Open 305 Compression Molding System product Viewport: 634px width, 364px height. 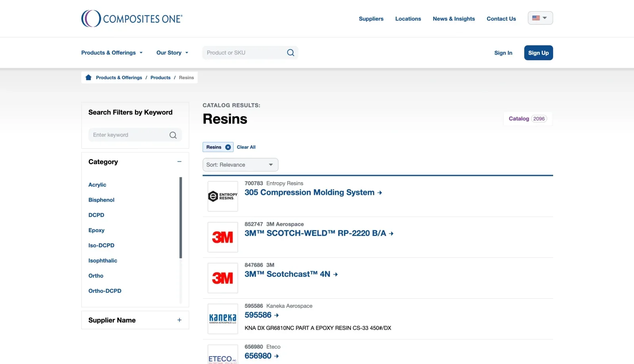pos(313,192)
